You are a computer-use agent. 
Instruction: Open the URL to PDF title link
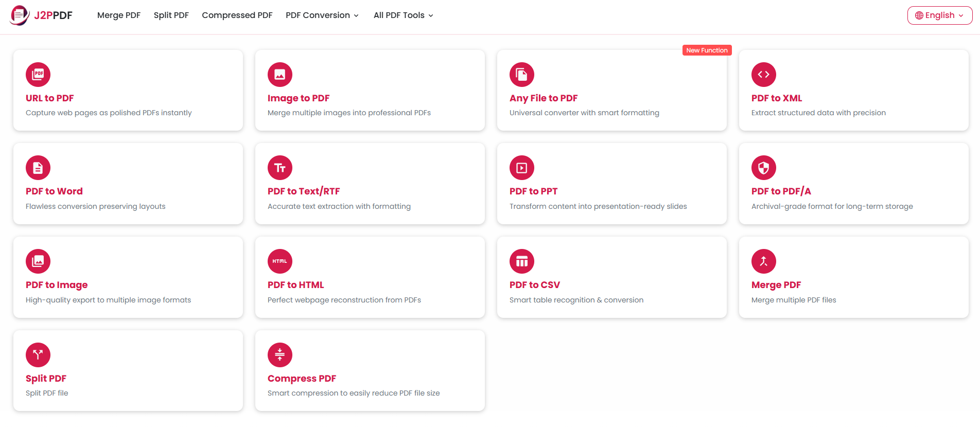50,98
